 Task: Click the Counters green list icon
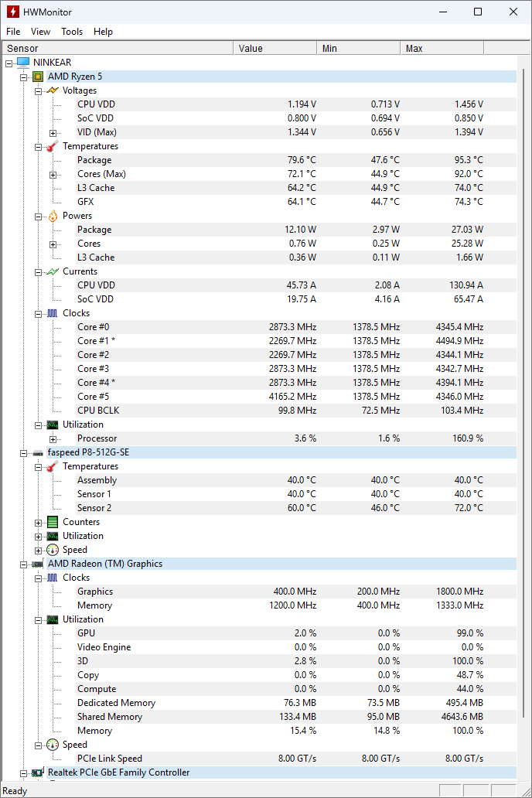point(53,522)
